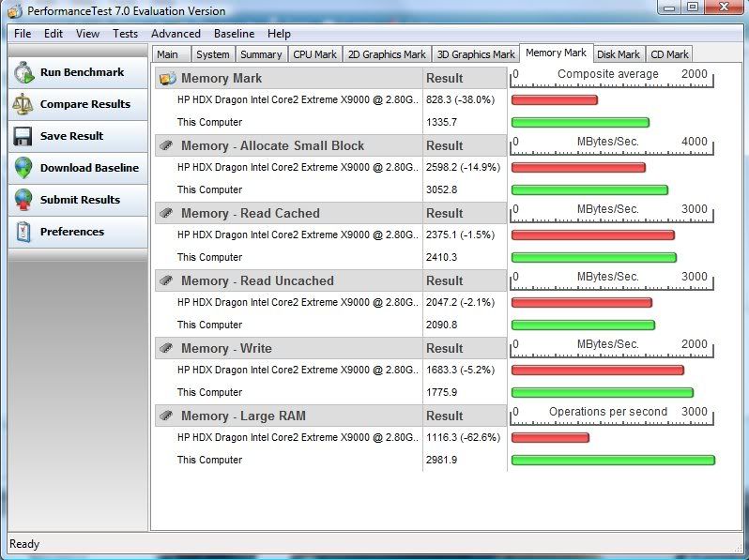Click the Download Baseline globe icon
This screenshot has width=749, height=560.
[23, 168]
